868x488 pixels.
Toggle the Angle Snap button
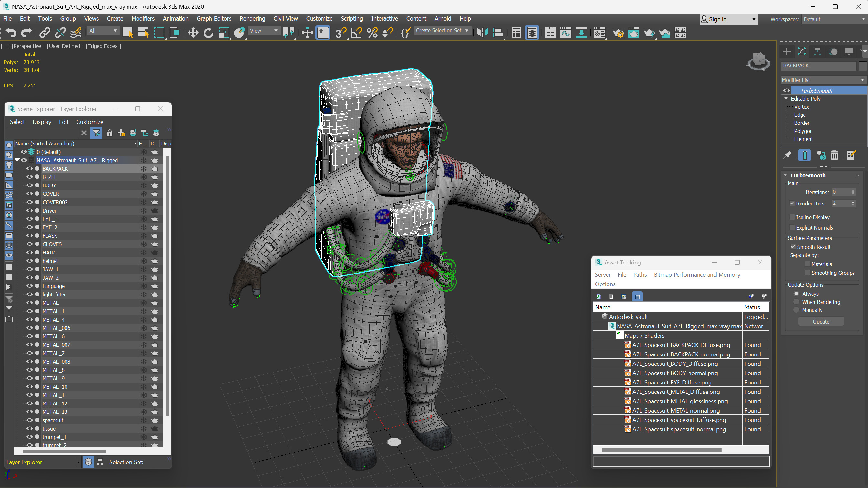click(356, 33)
